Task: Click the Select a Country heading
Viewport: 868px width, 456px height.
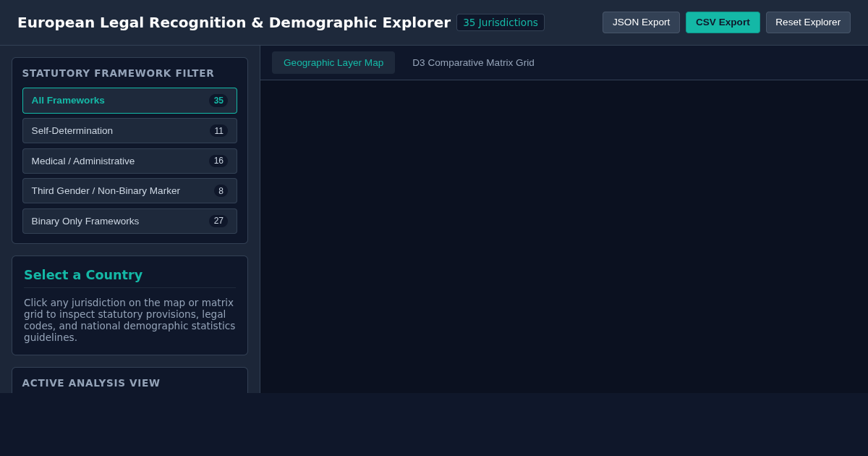Action: coord(83,275)
